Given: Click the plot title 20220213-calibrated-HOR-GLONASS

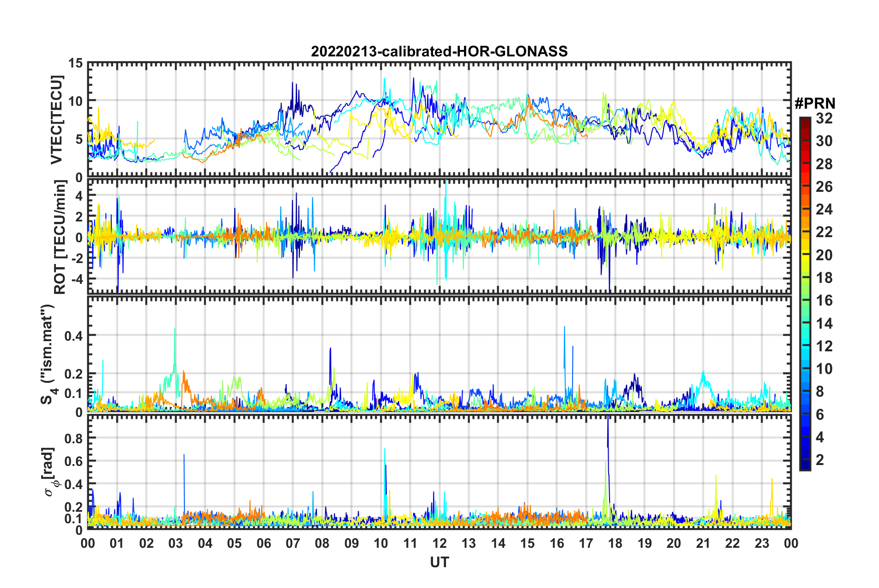Looking at the screenshot, I should 439,51.
